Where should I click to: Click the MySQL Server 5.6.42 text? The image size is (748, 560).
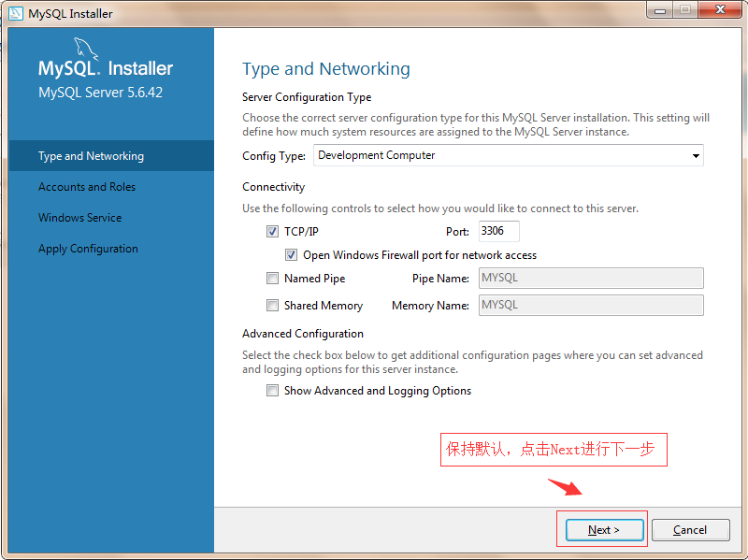coord(101,92)
